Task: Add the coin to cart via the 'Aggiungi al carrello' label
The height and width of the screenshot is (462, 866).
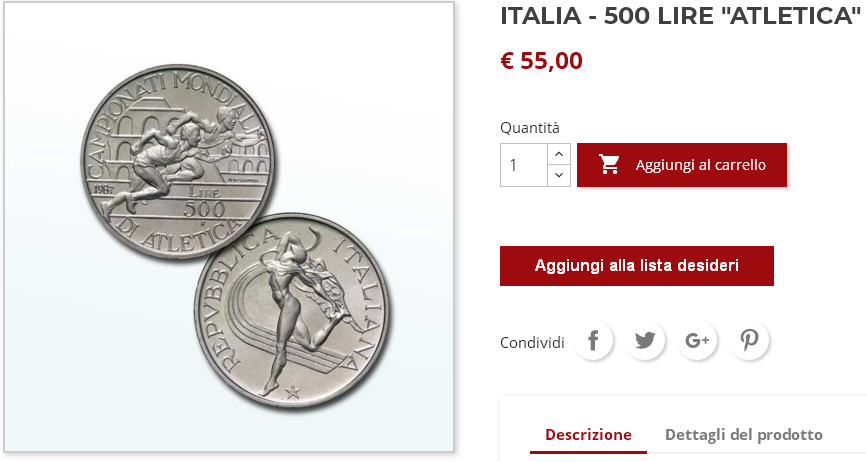Action: 700,165
